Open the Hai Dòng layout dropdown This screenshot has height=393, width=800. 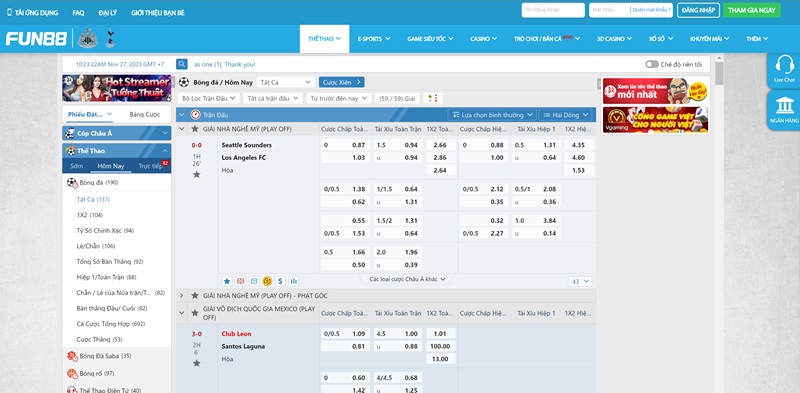click(566, 115)
